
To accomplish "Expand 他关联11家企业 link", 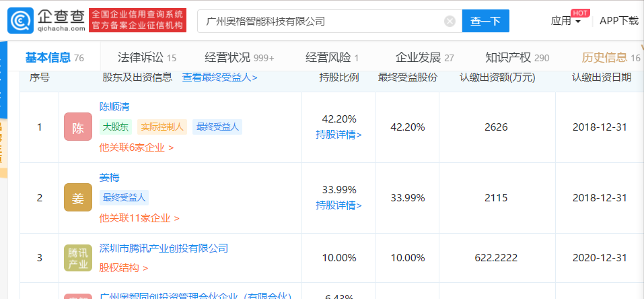I will (x=139, y=218).
